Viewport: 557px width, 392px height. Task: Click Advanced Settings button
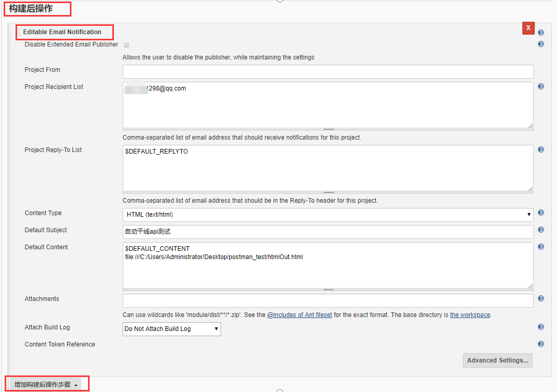point(497,360)
